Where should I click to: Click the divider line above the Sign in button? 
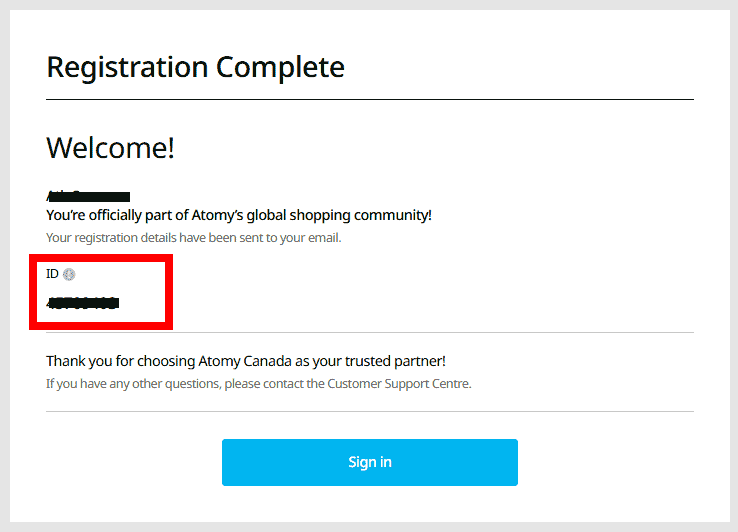pos(369,411)
